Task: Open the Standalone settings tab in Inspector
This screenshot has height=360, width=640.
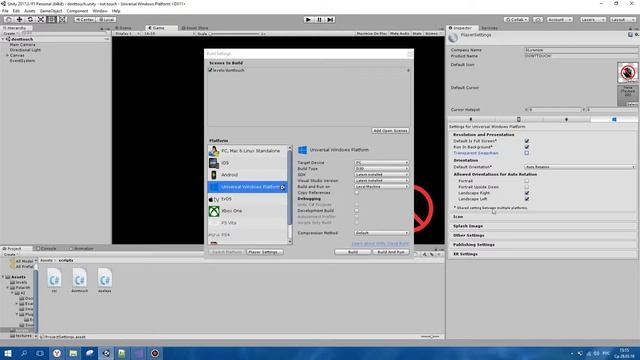Action: click(471, 119)
